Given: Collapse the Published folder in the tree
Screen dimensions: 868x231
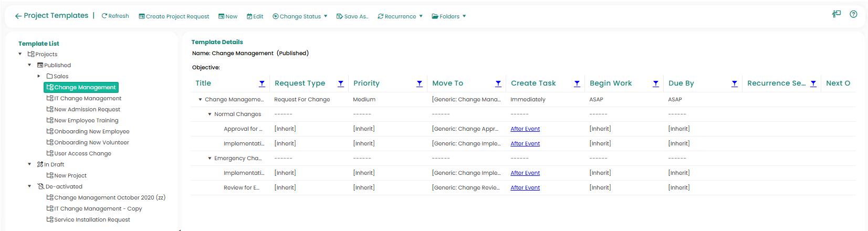Looking at the screenshot, I should tap(29, 65).
